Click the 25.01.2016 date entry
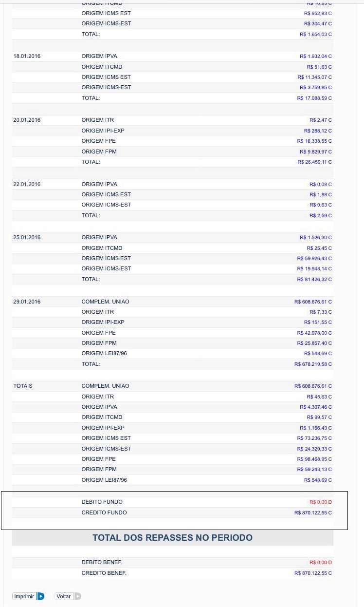The width and height of the screenshot is (364, 607). [27, 237]
